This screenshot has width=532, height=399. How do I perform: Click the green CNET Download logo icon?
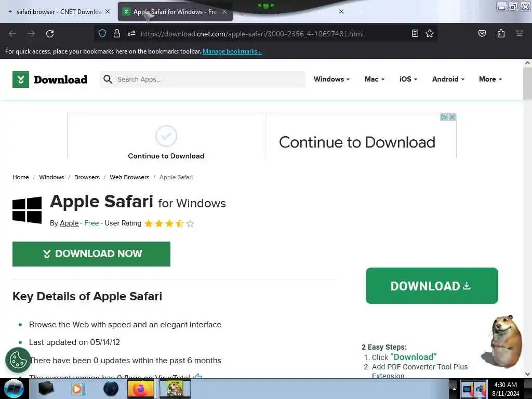(21, 79)
